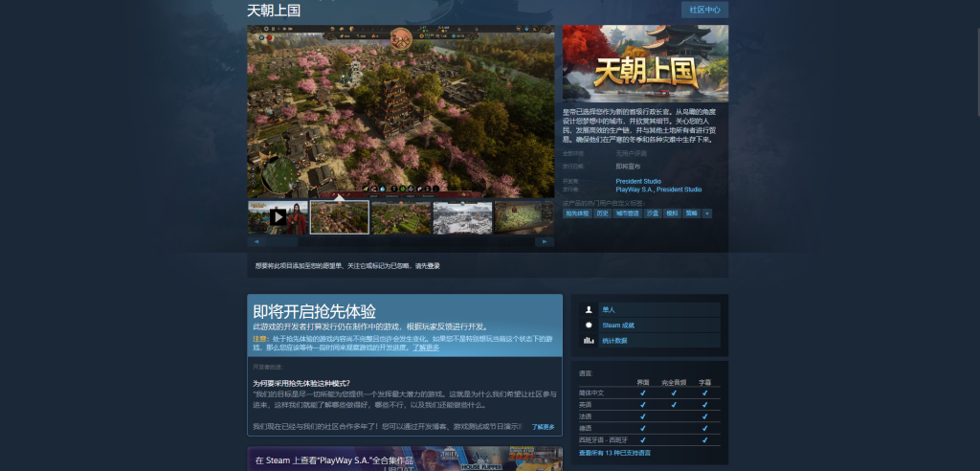Screen dimensions: 980x471
Task: Click the left arrow of thumbnail strip
Action: click(x=256, y=241)
